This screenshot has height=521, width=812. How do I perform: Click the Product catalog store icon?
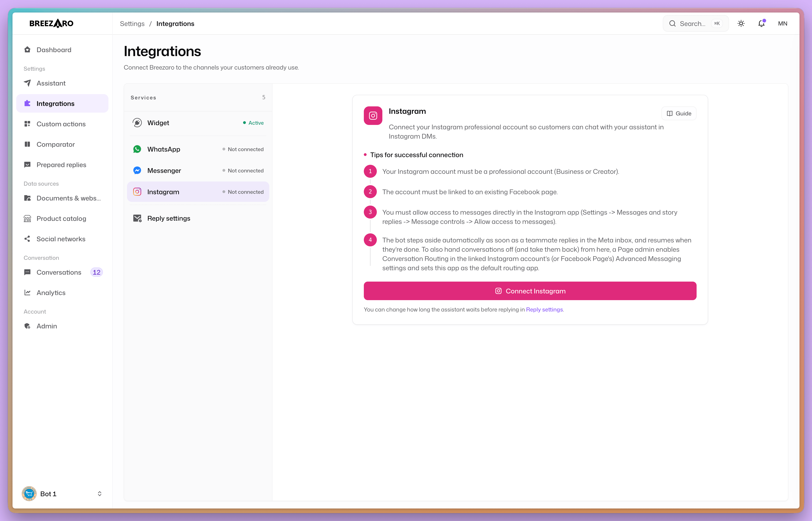tap(27, 218)
